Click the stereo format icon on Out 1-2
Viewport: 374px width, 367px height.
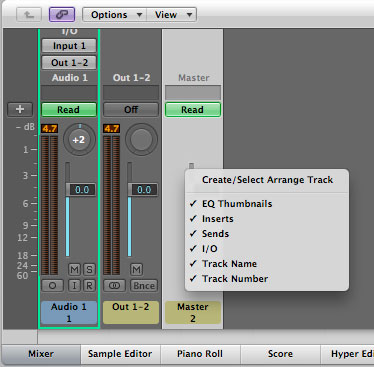click(x=114, y=286)
